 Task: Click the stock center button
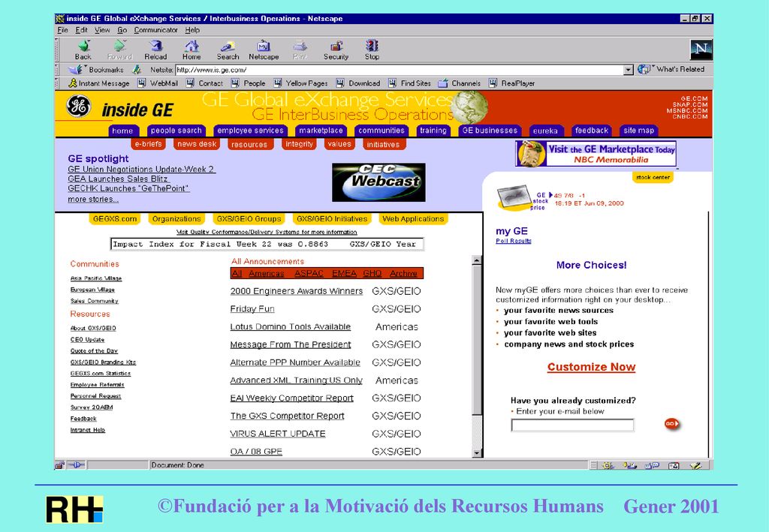coord(653,177)
